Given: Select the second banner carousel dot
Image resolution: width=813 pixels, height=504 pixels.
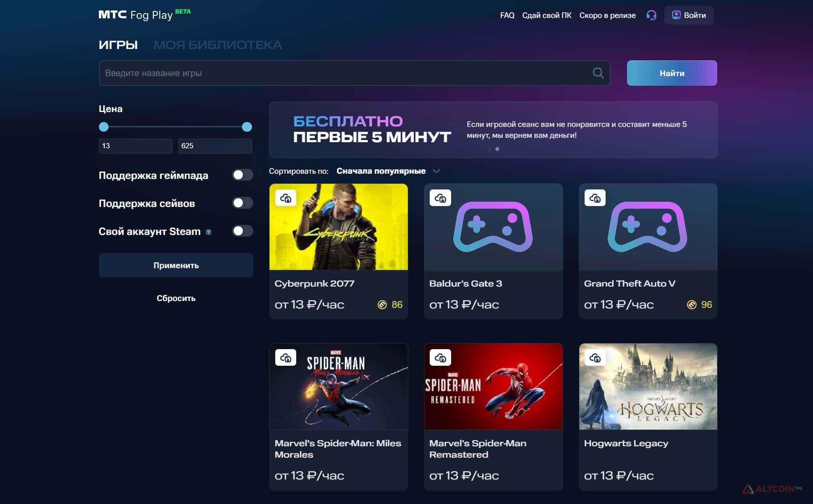Looking at the screenshot, I should (497, 149).
